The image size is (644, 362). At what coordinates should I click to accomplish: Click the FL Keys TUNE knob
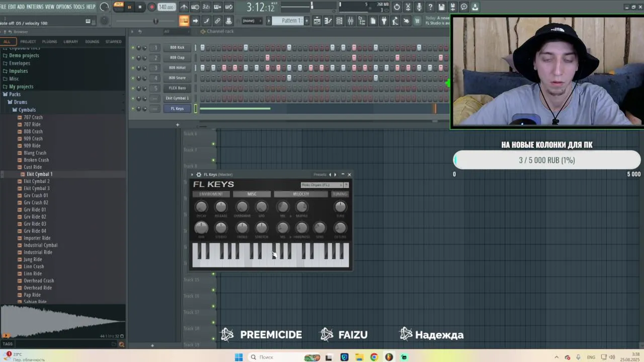(x=340, y=207)
